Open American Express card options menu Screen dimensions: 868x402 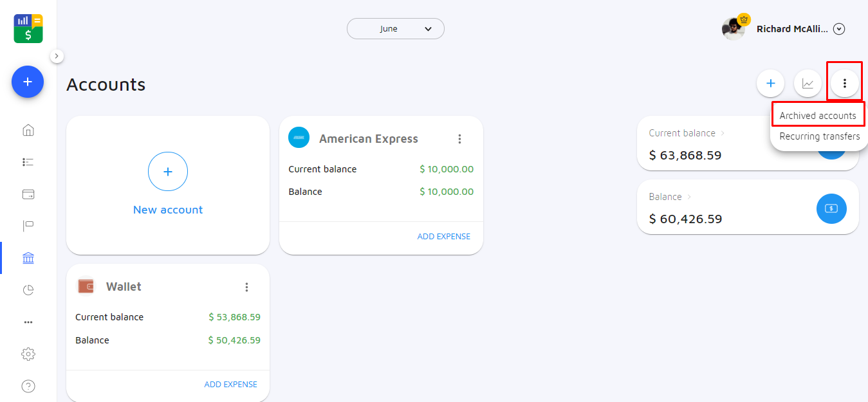pos(459,139)
